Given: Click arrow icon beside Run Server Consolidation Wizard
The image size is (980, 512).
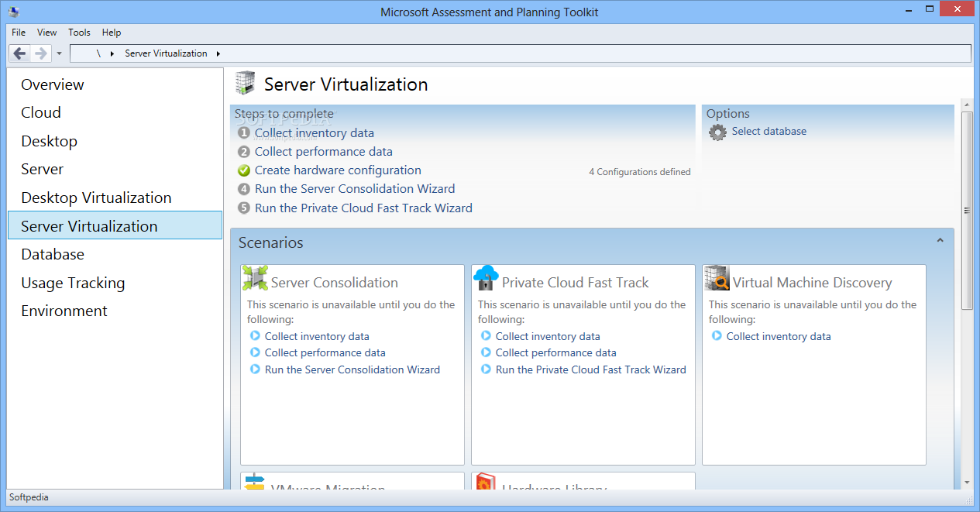Looking at the screenshot, I should pos(255,369).
